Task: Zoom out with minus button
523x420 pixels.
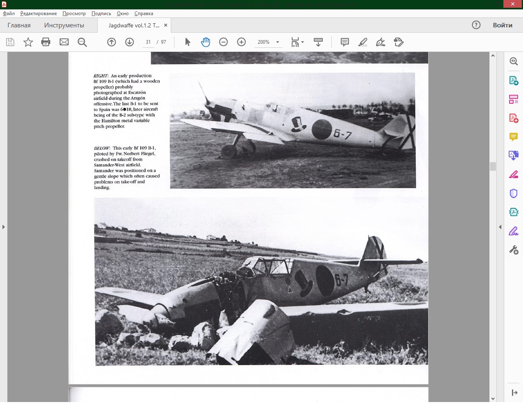Action: [x=224, y=42]
